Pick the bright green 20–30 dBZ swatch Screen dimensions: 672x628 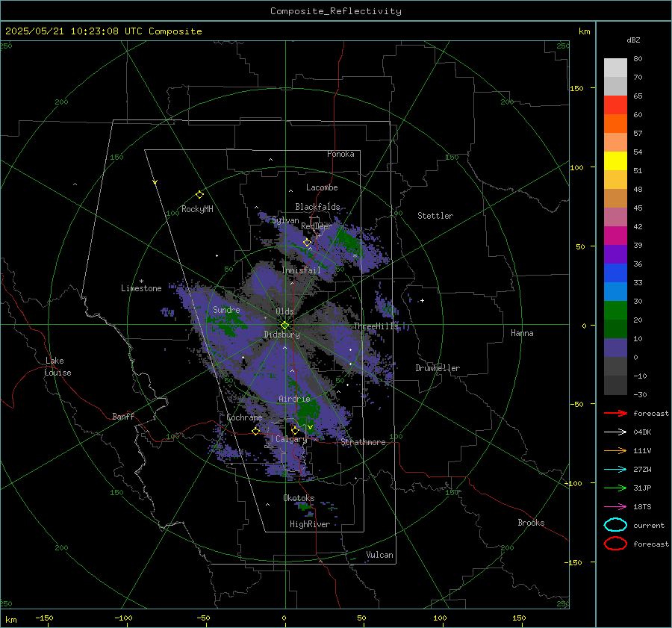pos(615,311)
